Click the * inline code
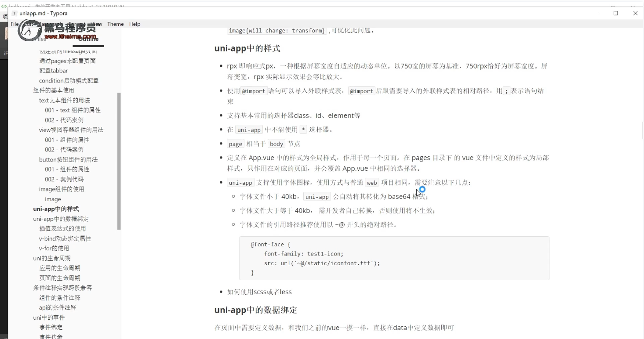 coord(303,130)
